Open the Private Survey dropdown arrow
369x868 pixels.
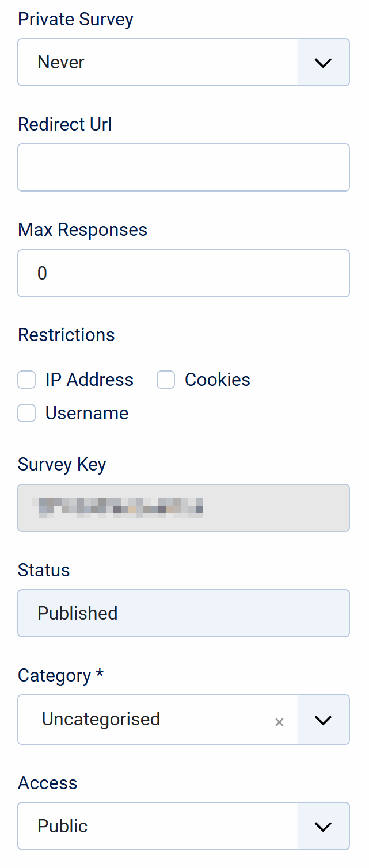pos(323,62)
